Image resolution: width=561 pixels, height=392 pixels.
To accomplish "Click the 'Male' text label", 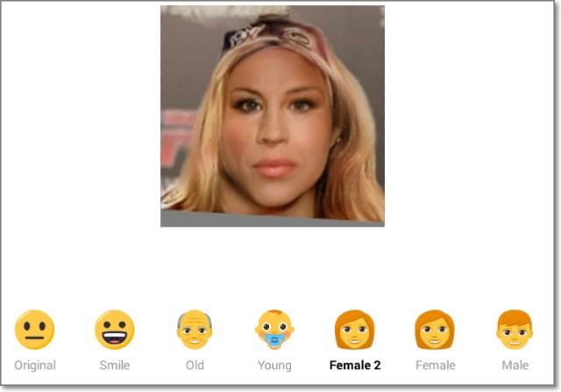I will tap(515, 365).
